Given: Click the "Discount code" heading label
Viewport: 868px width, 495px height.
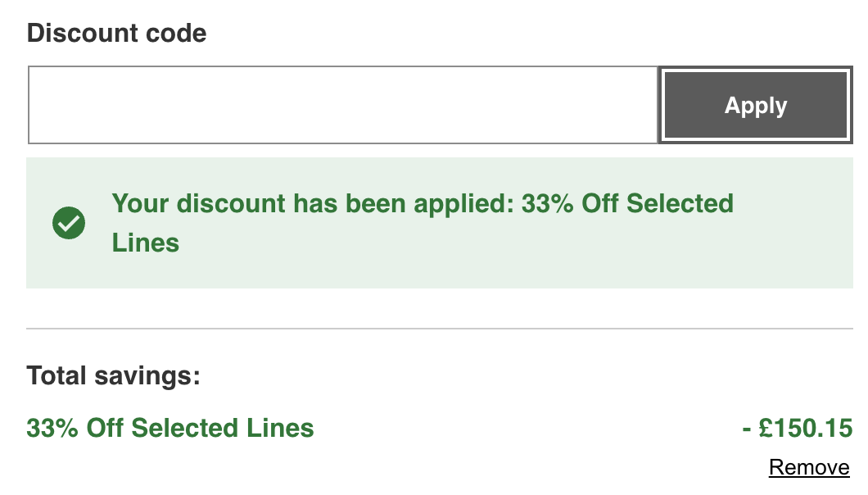Looking at the screenshot, I should coord(116,33).
